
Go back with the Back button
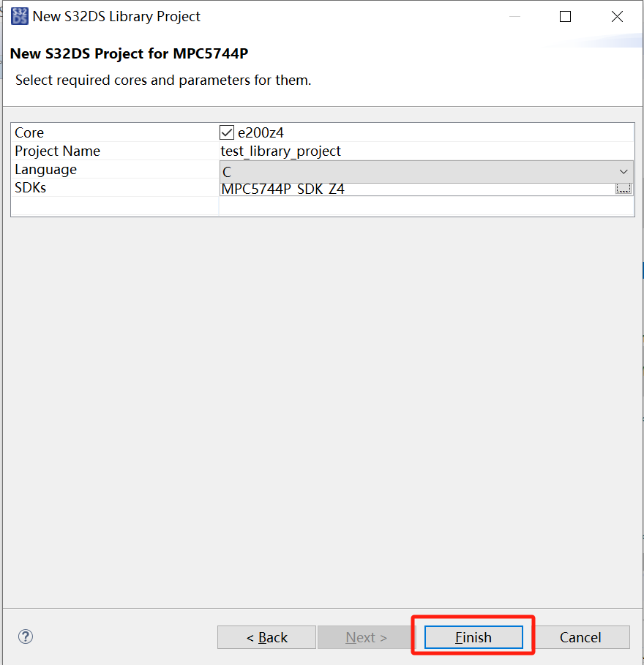[266, 637]
